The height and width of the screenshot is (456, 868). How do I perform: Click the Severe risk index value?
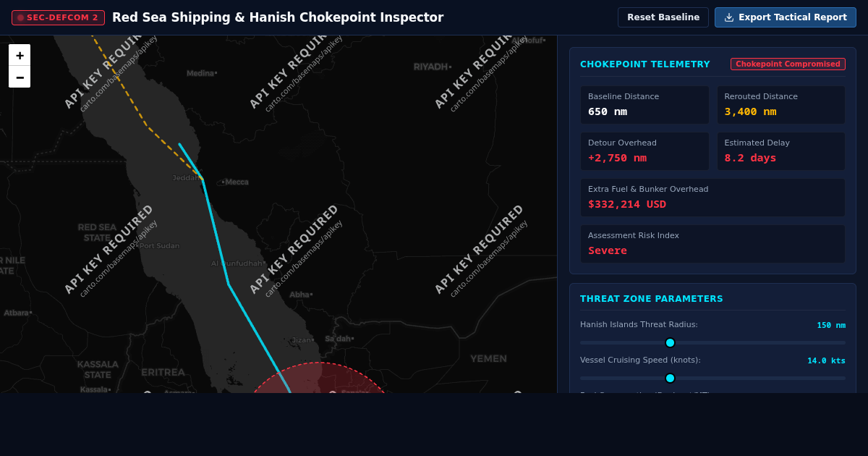coord(608,250)
